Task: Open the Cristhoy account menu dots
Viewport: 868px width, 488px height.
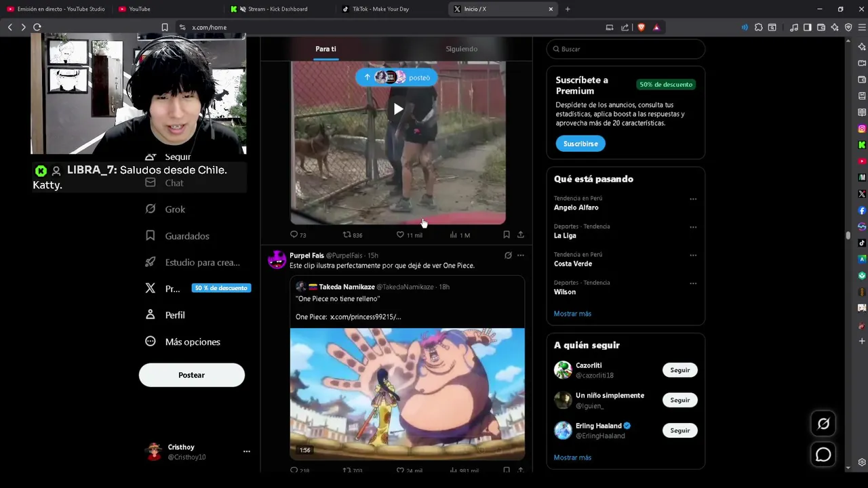Action: tap(247, 451)
